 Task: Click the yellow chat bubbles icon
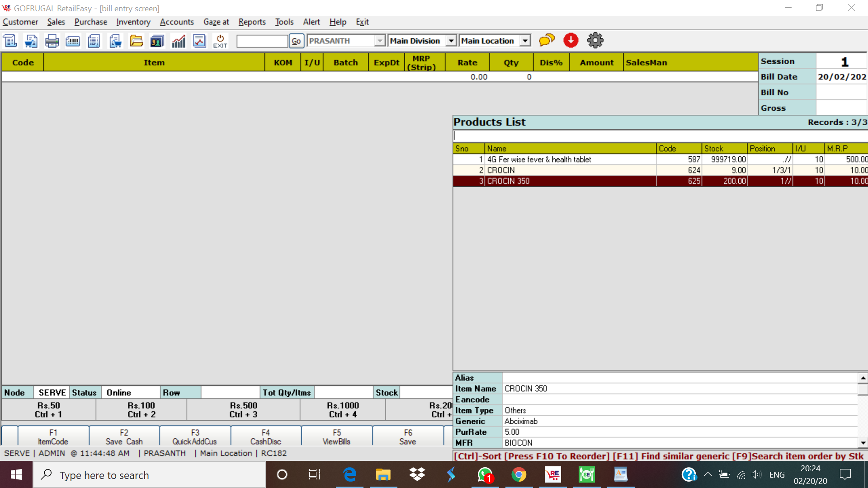tap(547, 41)
